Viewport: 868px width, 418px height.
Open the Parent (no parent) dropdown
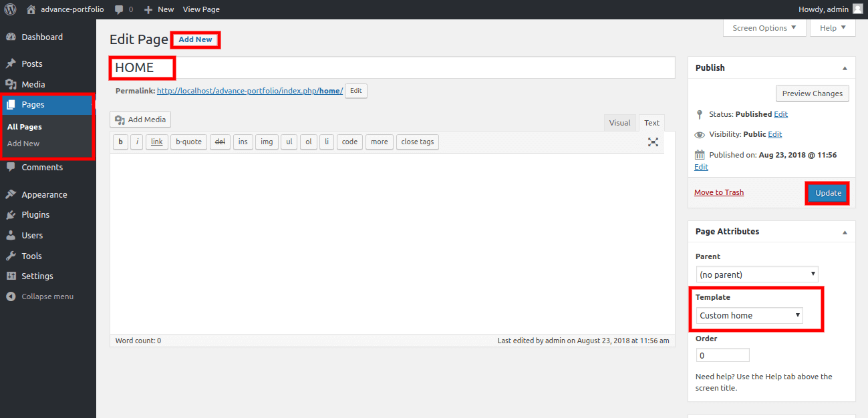[x=756, y=274]
